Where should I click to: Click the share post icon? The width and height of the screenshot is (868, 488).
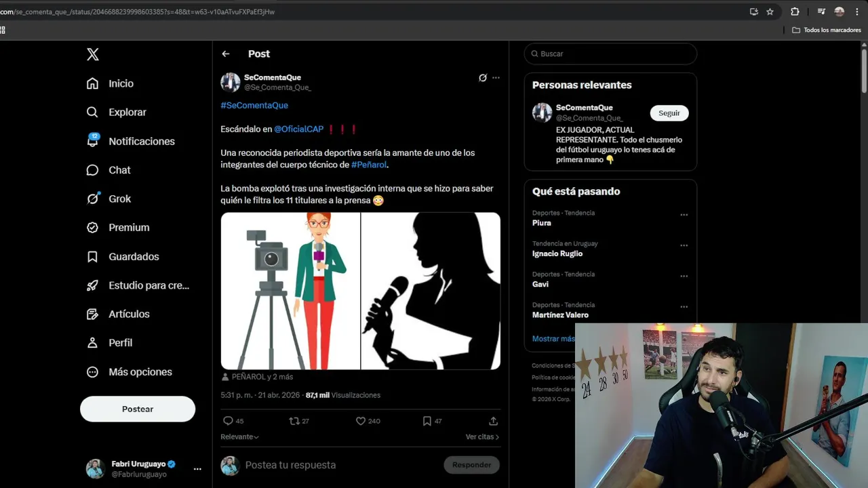point(493,421)
